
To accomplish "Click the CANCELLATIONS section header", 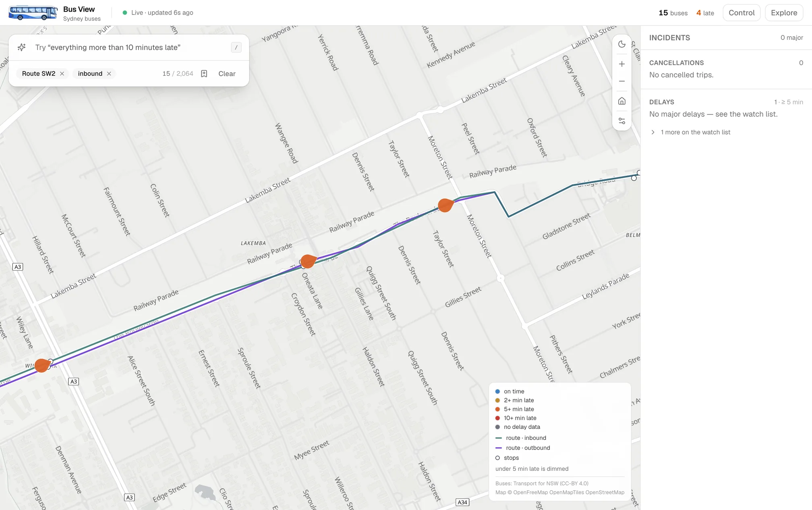I will coord(676,63).
